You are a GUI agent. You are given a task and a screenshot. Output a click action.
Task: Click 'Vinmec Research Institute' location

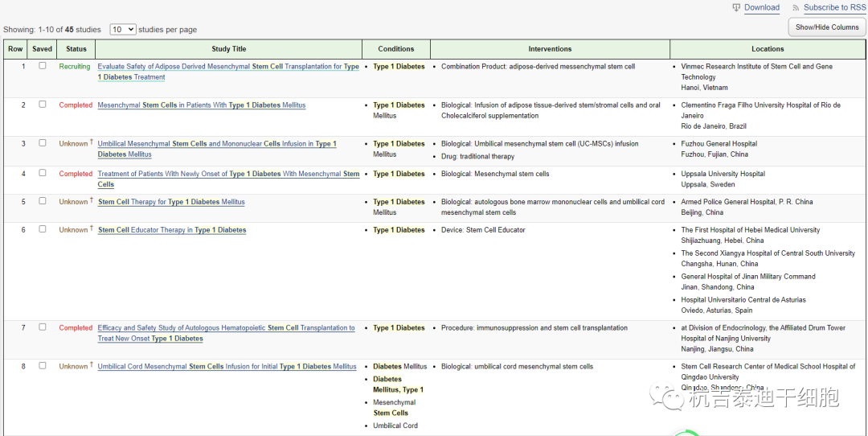[x=757, y=72]
